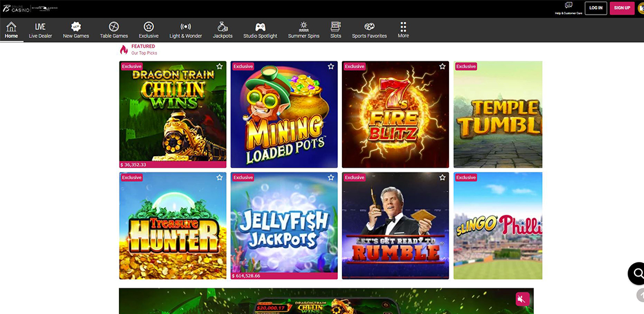Click Exclusive badge on 7s Fire Blitz

(354, 67)
